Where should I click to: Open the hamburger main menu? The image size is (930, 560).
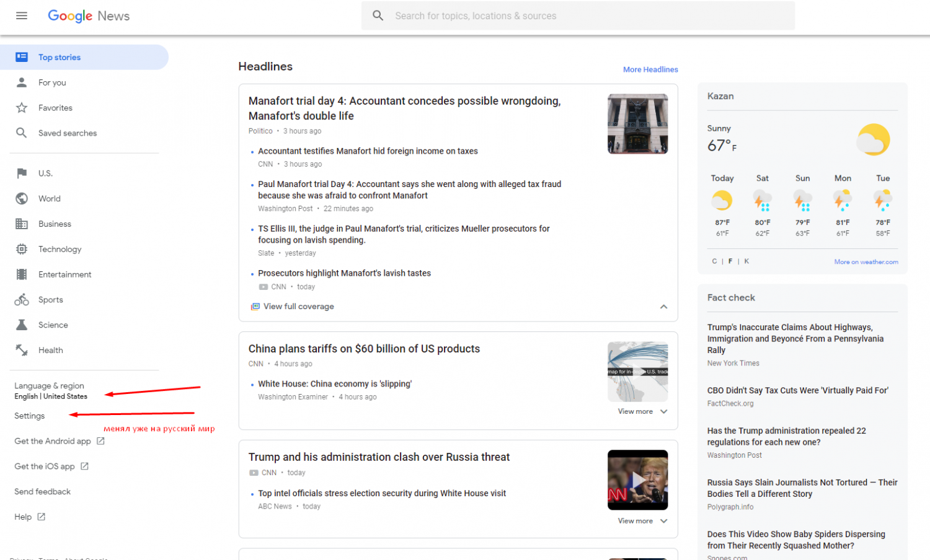(22, 15)
